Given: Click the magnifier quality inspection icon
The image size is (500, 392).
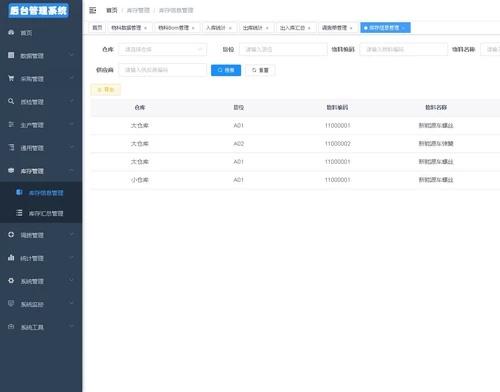Looking at the screenshot, I should 11,101.
